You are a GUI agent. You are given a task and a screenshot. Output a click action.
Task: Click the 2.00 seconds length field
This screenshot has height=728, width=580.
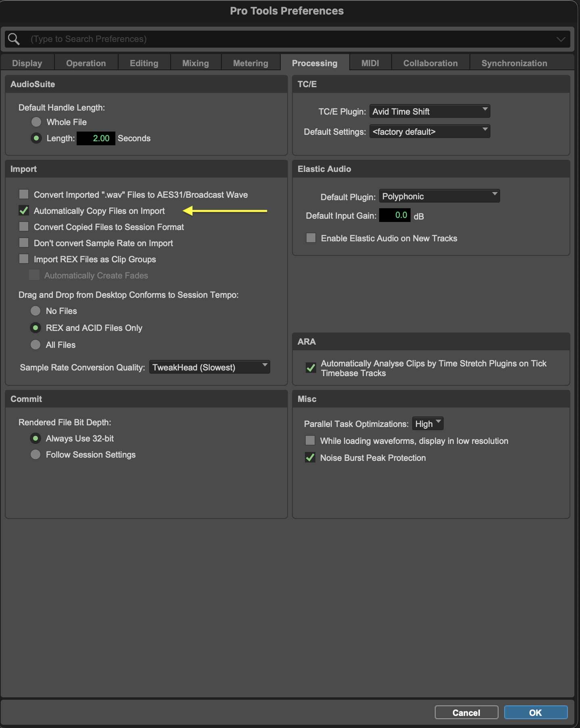tap(96, 138)
